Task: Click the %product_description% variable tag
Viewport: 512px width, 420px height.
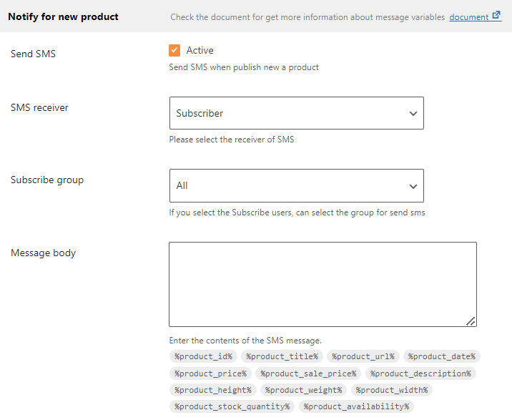Action: click(x=420, y=373)
